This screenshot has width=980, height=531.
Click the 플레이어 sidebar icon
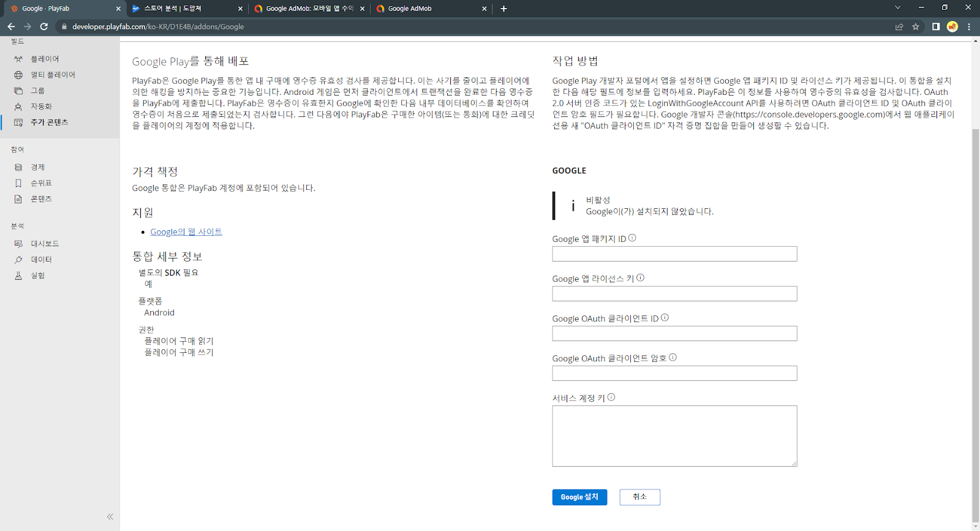coord(18,59)
